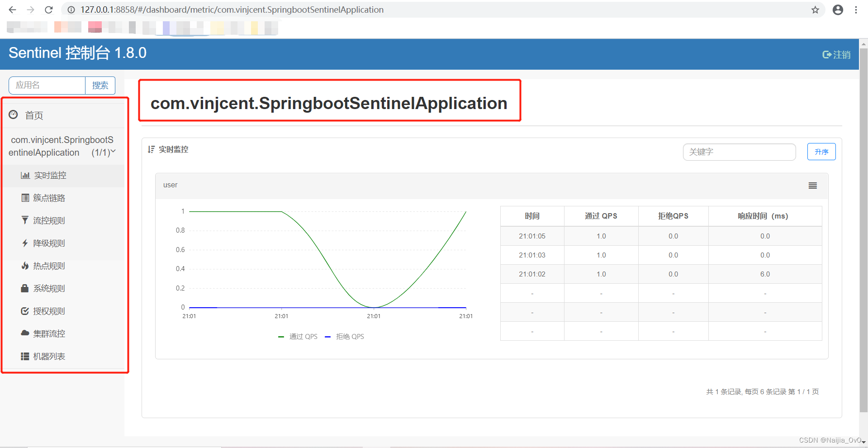Open the browser three-dot menu
This screenshot has width=868, height=448.
[856, 10]
